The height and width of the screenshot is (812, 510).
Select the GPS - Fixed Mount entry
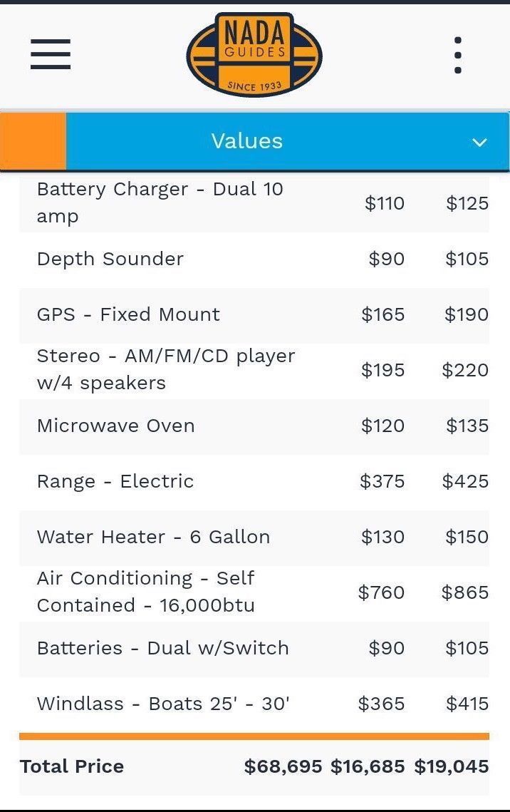(254, 315)
